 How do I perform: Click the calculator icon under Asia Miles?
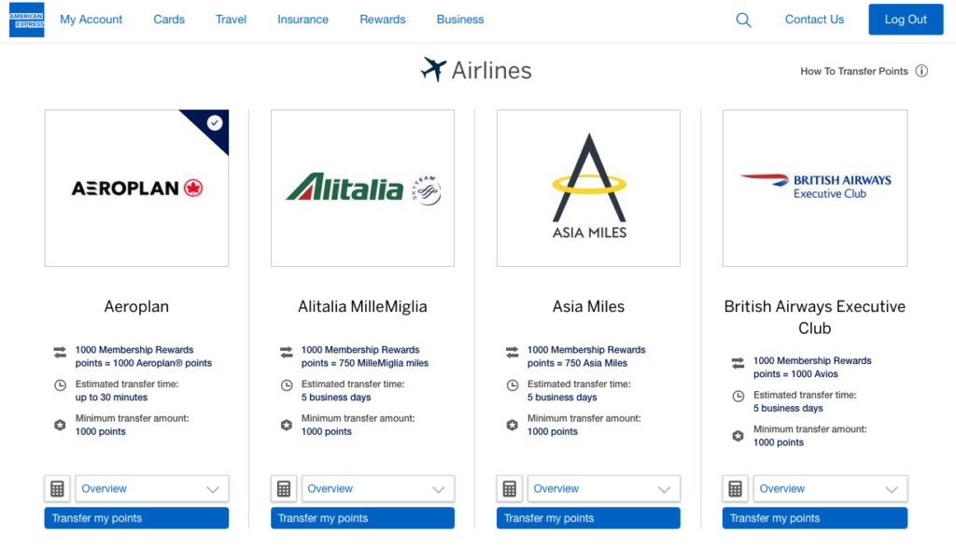click(509, 488)
